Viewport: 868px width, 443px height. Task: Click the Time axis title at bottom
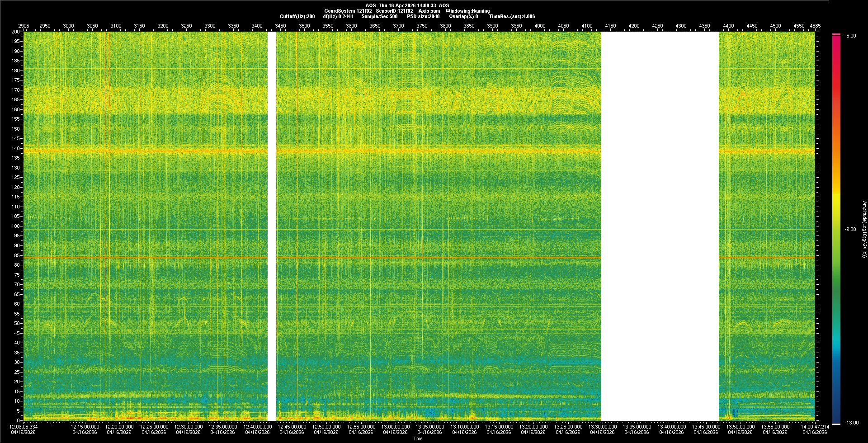tap(418, 438)
